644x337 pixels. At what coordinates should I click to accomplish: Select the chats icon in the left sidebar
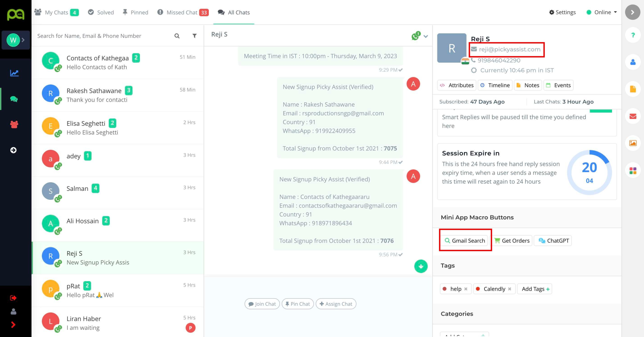tap(14, 99)
